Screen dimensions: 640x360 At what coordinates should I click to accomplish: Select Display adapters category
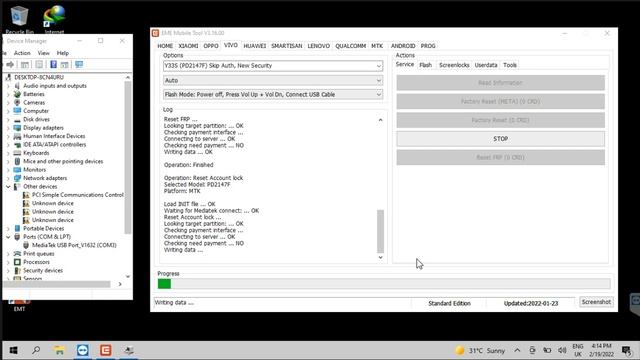tap(43, 128)
